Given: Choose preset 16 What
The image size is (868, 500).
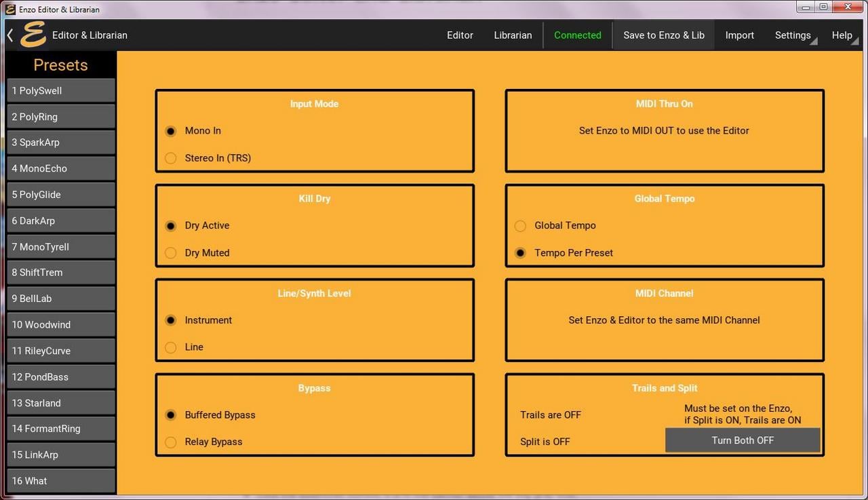Looking at the screenshot, I should point(61,481).
